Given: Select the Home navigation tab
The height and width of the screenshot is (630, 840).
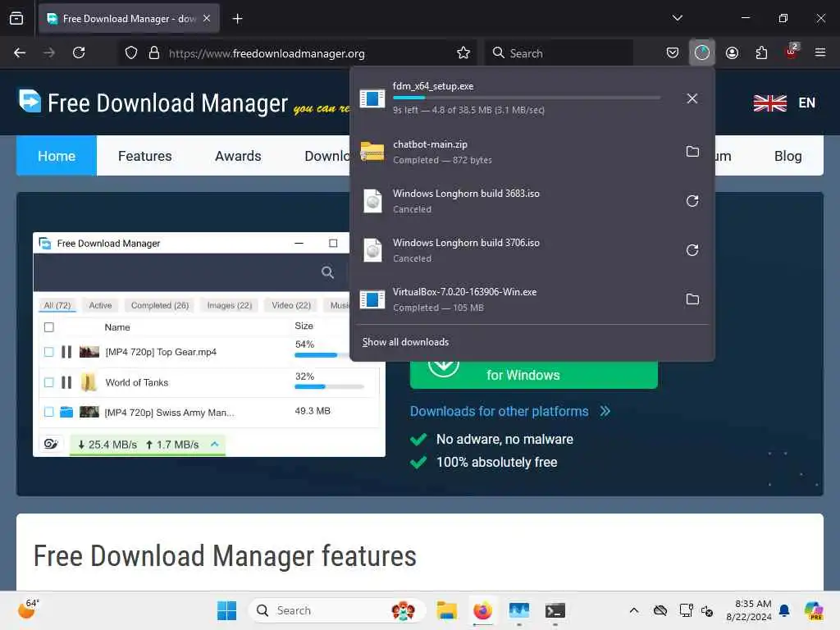Looking at the screenshot, I should pyautogui.click(x=57, y=156).
